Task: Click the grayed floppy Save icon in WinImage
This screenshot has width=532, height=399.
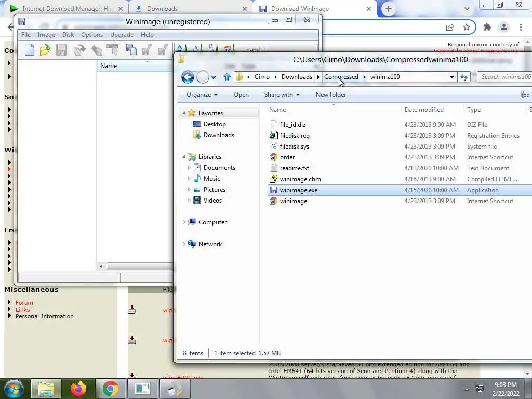Action: pos(61,50)
